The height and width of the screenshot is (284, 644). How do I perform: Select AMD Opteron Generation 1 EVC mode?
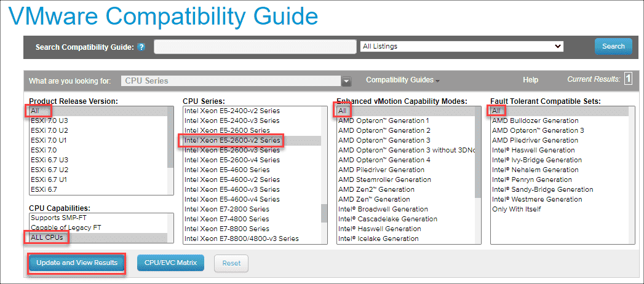405,120
